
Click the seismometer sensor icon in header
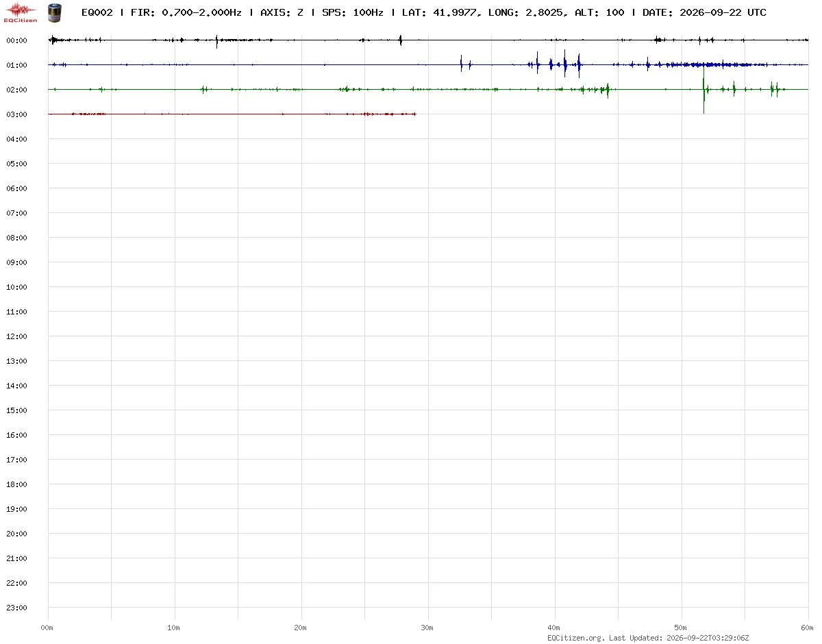[54, 12]
